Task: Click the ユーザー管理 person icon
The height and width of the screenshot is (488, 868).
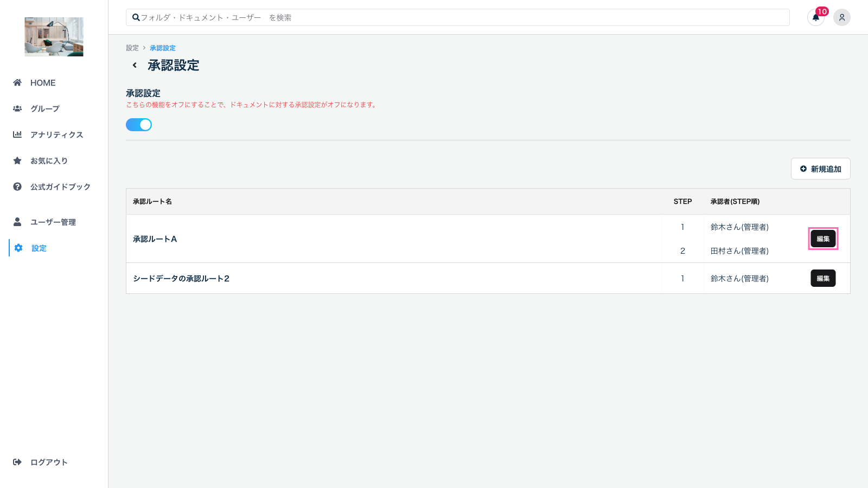Action: tap(17, 222)
